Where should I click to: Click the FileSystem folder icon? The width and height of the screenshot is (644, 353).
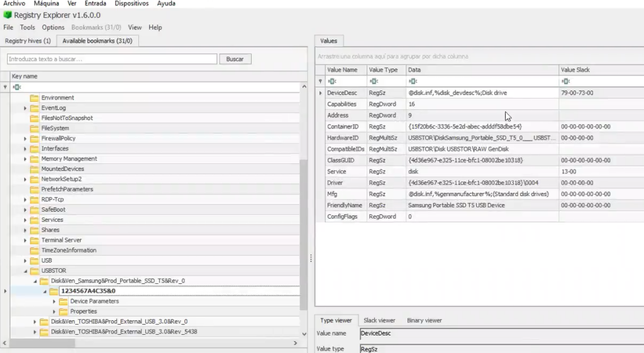tap(35, 128)
